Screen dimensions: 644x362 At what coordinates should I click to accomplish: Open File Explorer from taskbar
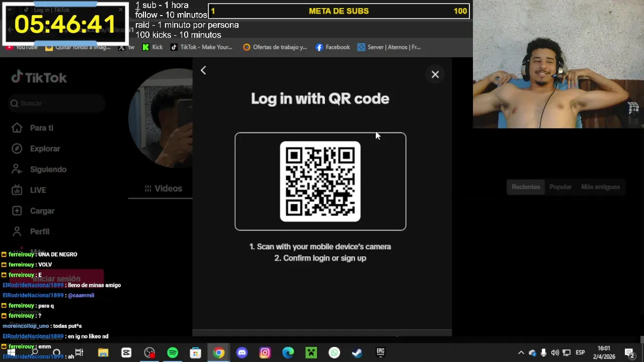coord(103,353)
